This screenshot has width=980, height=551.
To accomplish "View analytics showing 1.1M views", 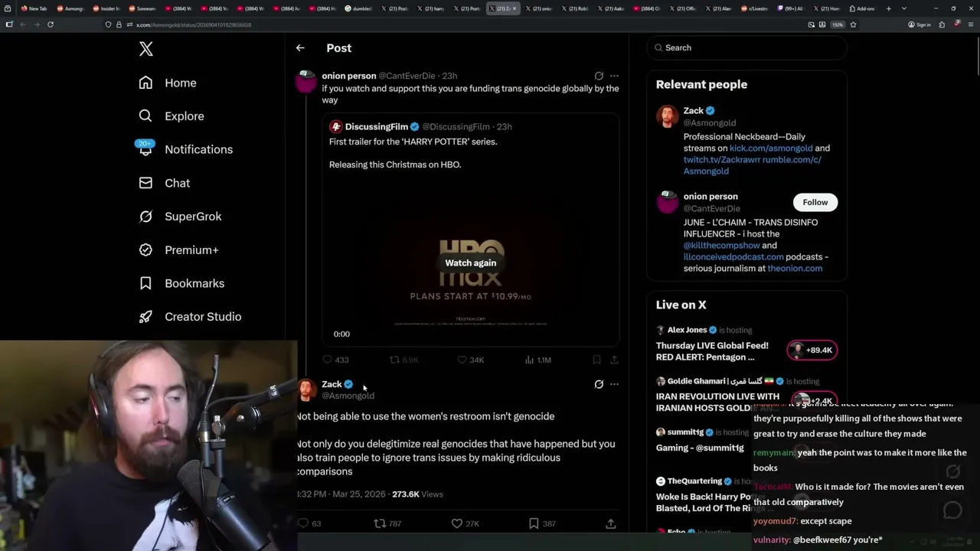I will (537, 360).
